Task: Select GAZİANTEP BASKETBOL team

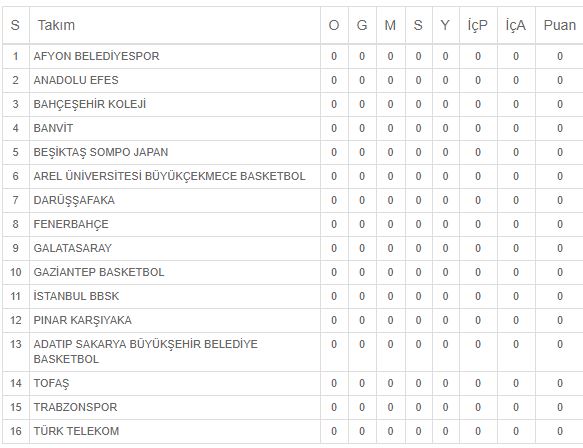Action: pos(99,272)
